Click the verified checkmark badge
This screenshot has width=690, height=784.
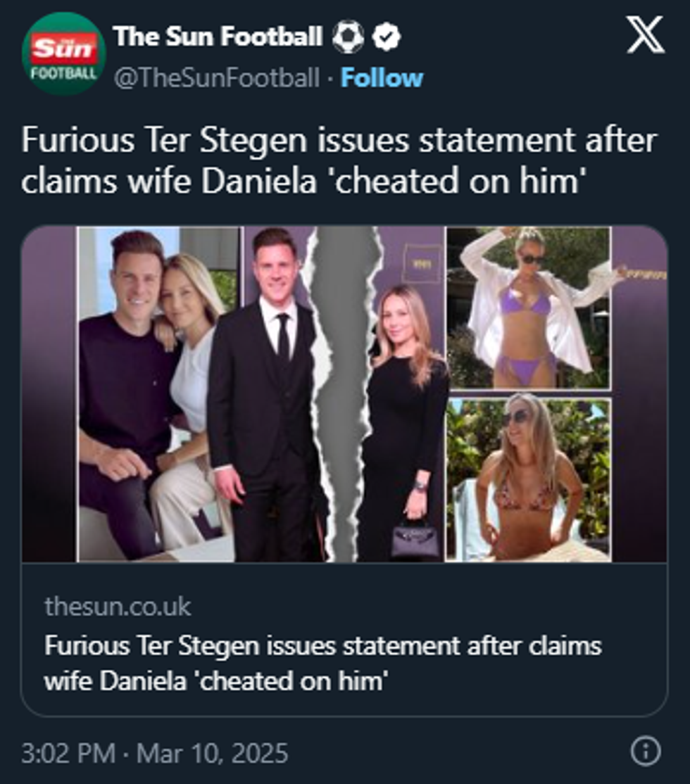click(386, 37)
